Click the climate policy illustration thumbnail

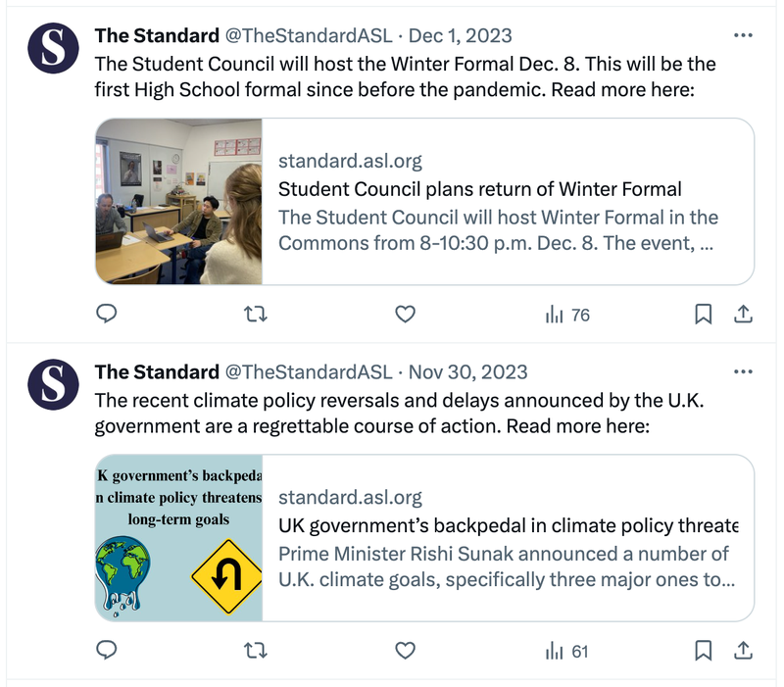pyautogui.click(x=179, y=538)
